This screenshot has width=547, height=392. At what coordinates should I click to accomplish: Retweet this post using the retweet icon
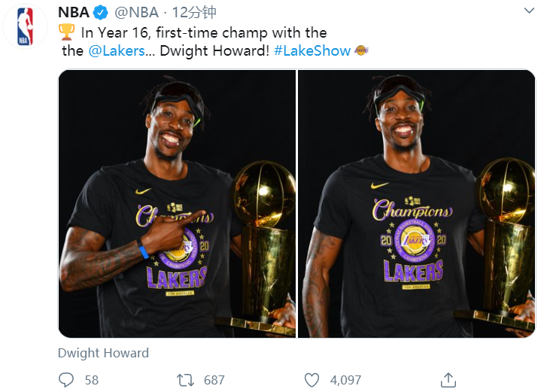point(185,380)
